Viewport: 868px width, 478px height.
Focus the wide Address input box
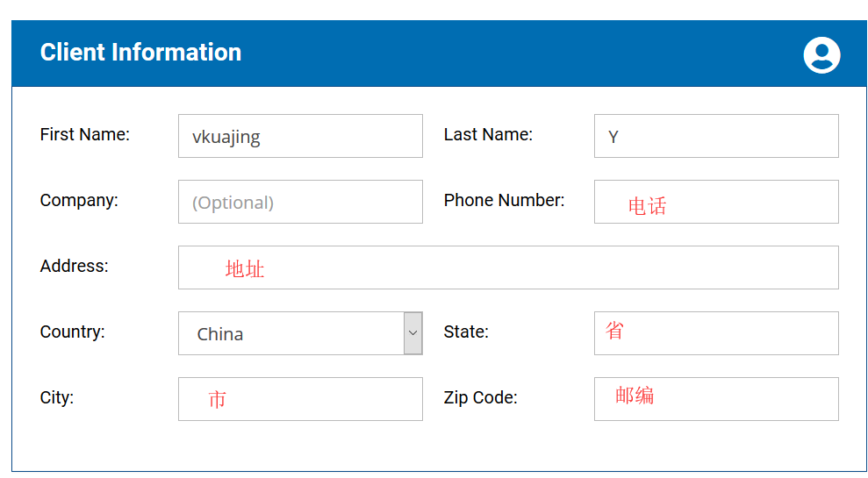(x=508, y=268)
